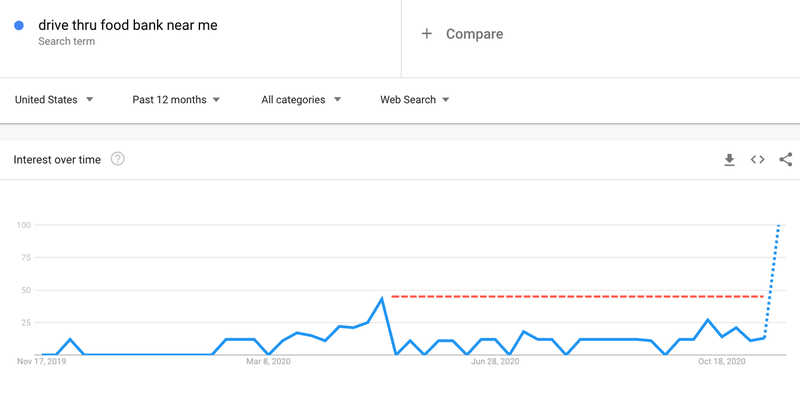Add a comparison term via Compare
Screen dimensions: 800x413
click(x=474, y=34)
